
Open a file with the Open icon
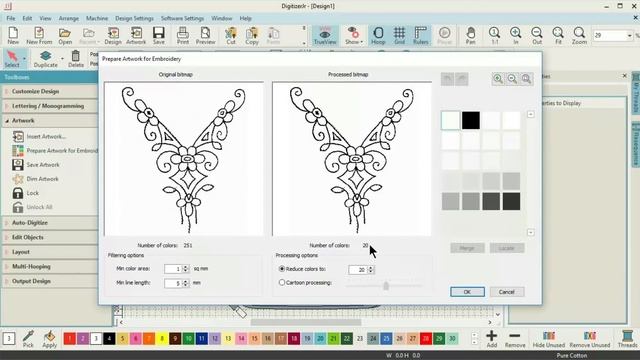click(x=65, y=35)
